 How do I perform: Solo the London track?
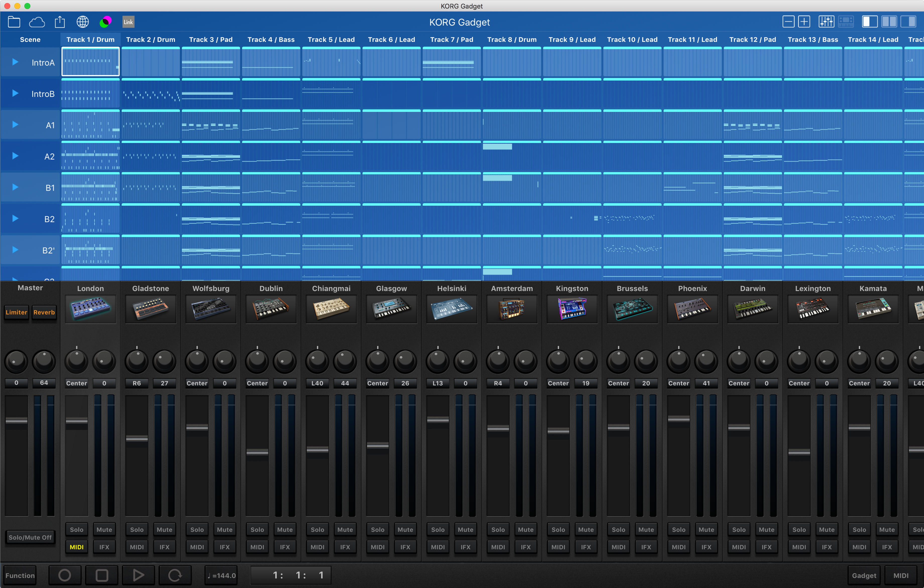77,529
